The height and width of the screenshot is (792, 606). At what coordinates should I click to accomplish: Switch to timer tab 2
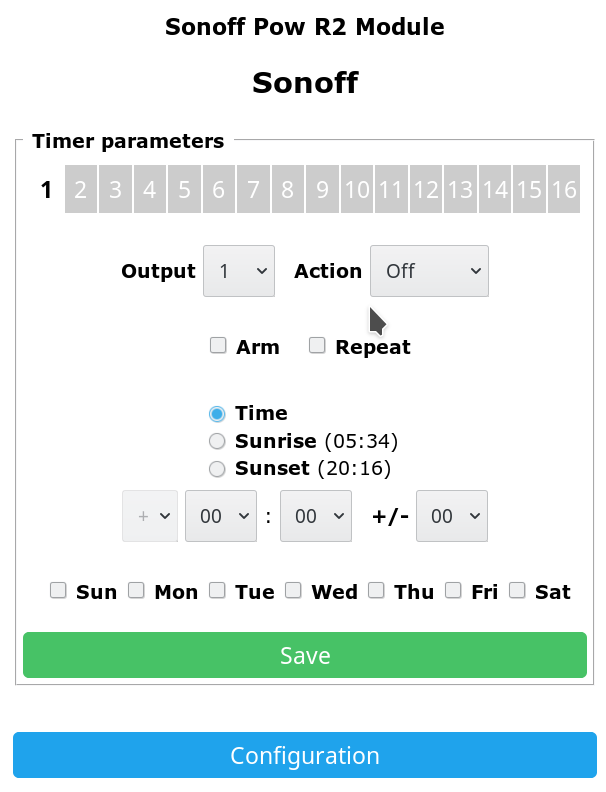click(x=80, y=189)
